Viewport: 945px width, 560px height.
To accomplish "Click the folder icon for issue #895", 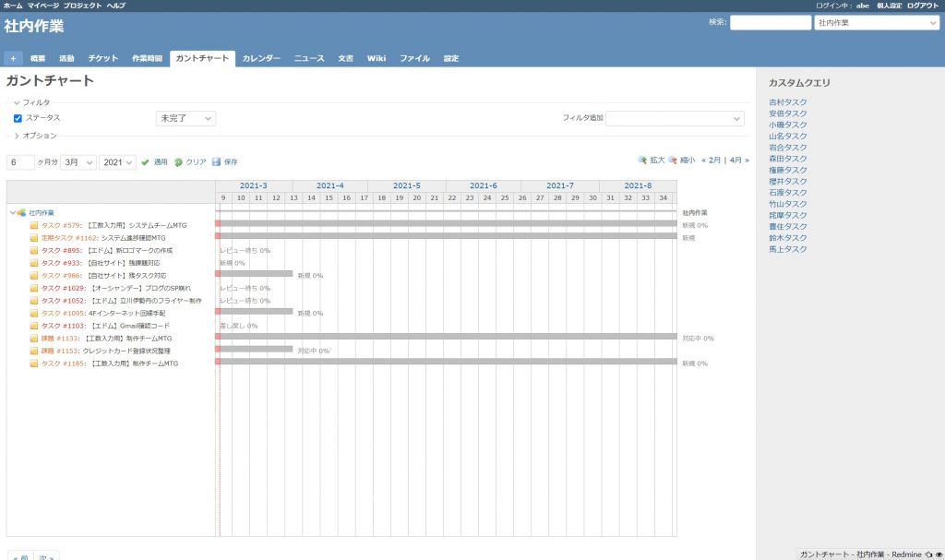I will (x=34, y=251).
